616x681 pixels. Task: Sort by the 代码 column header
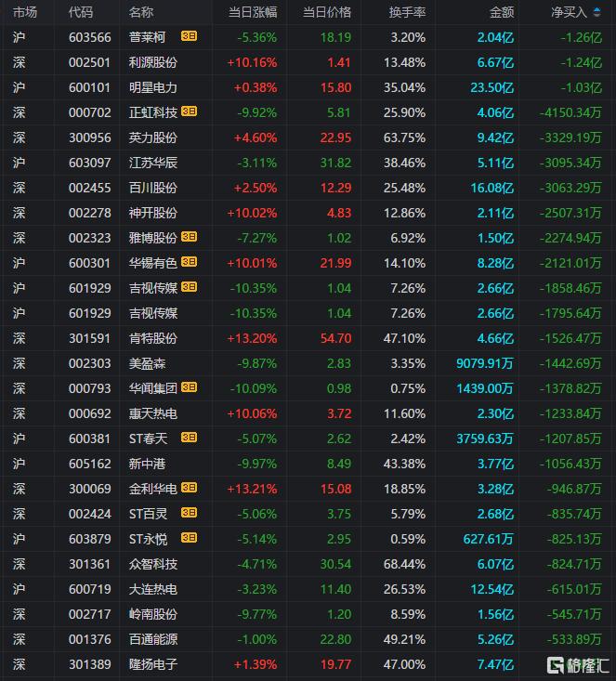pyautogui.click(x=81, y=12)
